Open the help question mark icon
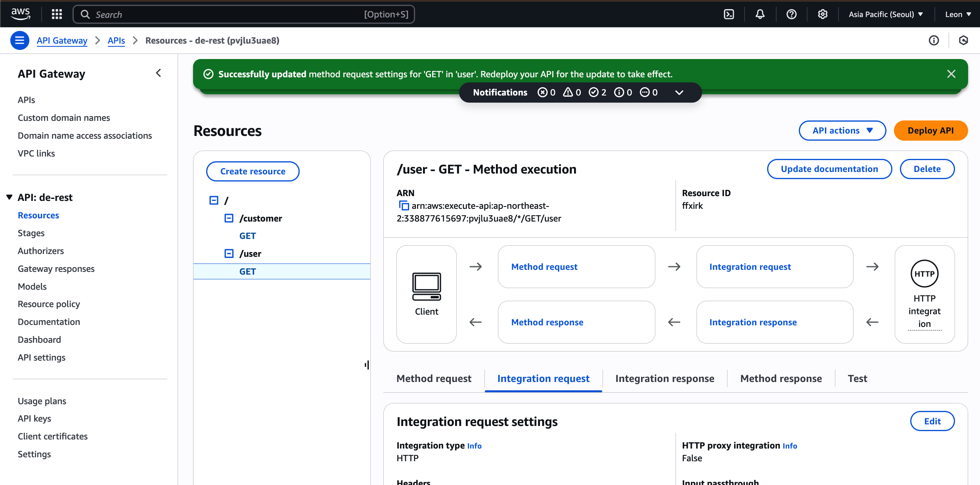Viewport: 980px width, 485px height. point(791,14)
